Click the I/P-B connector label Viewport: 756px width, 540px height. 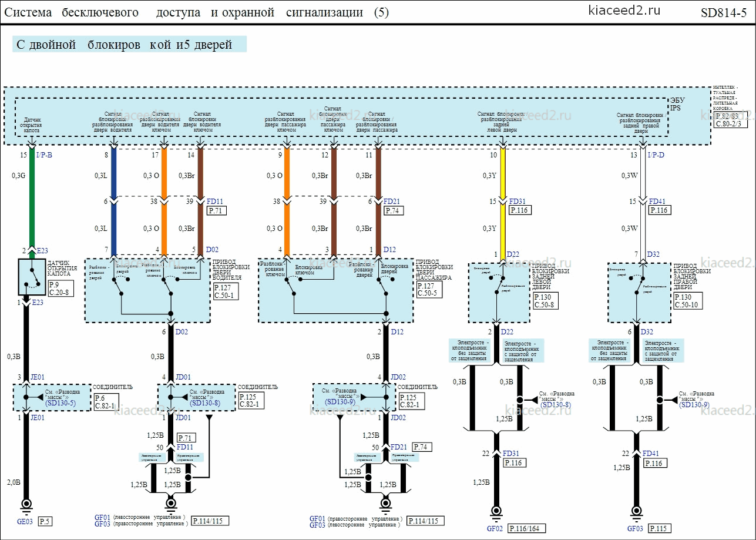click(x=44, y=156)
